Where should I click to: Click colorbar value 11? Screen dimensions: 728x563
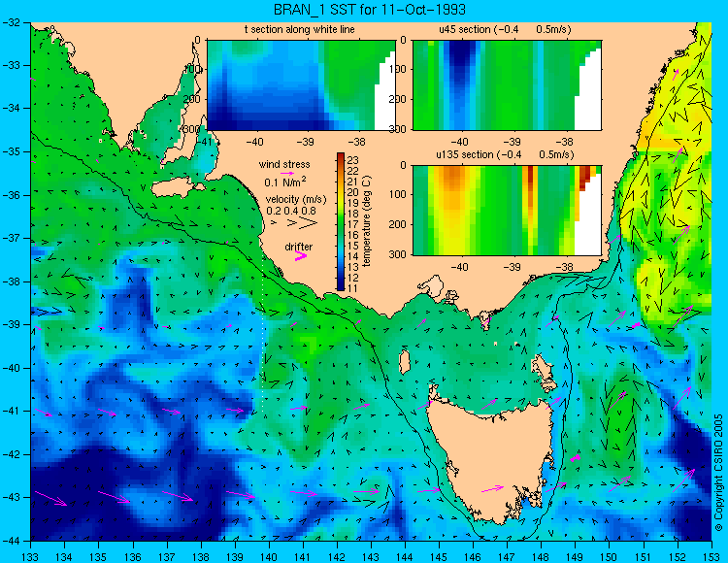pos(352,288)
